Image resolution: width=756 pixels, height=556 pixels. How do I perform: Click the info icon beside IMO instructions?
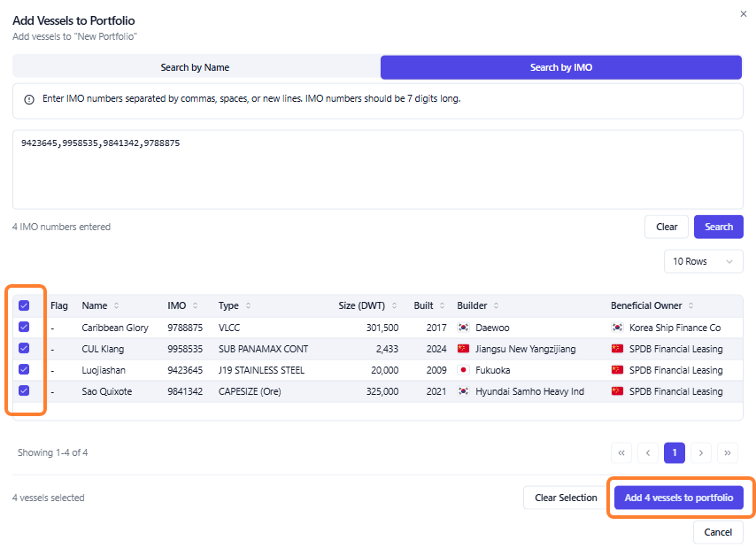tap(29, 99)
